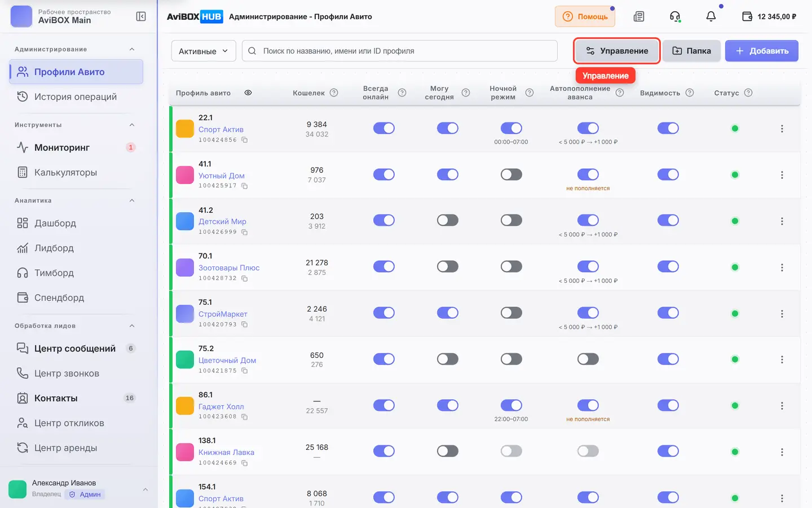This screenshot has width=812, height=508.
Task: Open the three-dot menu for Уютный Дом row
Action: point(782,175)
